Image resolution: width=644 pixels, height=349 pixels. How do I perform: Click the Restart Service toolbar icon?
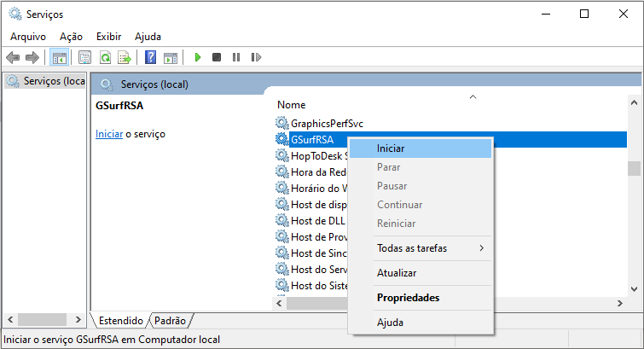click(x=254, y=57)
